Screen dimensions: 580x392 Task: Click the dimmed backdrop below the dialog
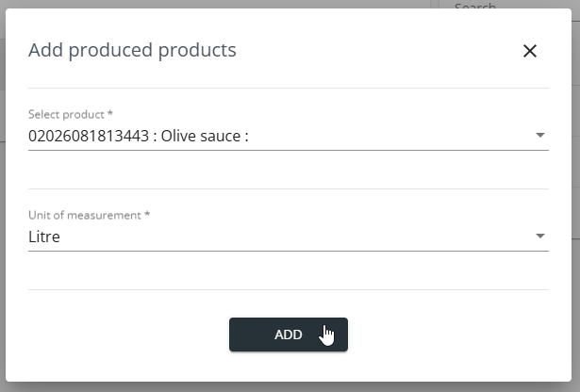(290, 387)
